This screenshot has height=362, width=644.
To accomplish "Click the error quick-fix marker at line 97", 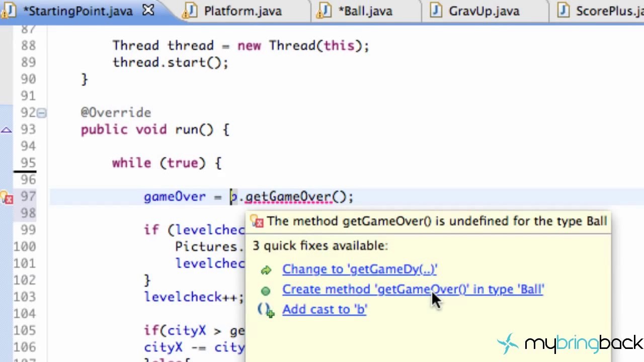I will pos(7,198).
